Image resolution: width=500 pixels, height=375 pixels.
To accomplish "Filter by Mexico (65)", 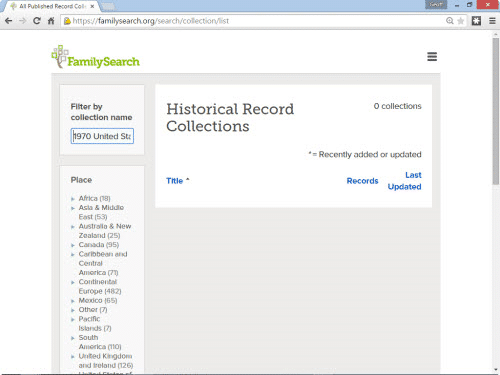I will coord(98,300).
